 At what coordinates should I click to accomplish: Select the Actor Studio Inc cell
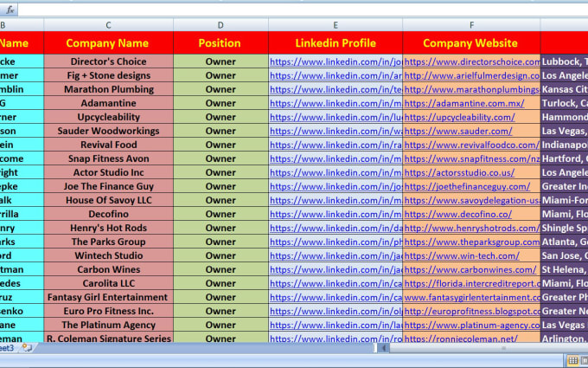108,172
